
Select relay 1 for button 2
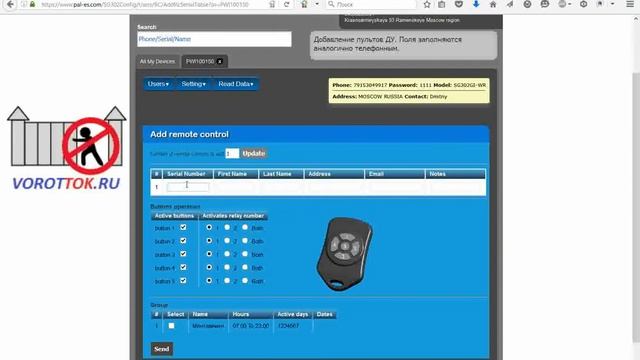pos(209,241)
